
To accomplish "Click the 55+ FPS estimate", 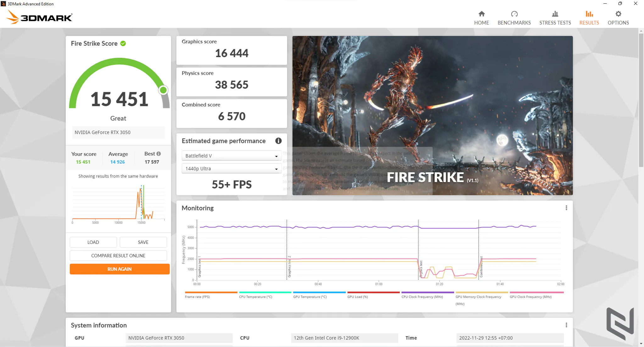I will 231,184.
